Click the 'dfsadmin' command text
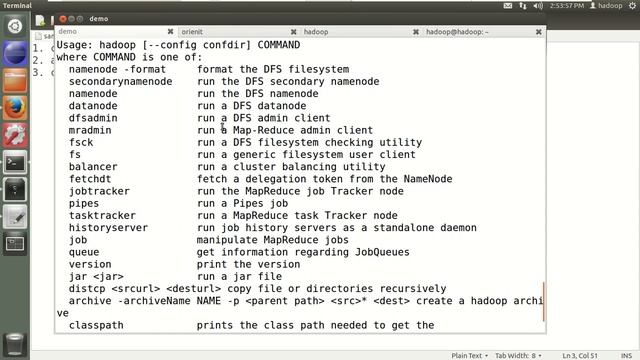This screenshot has width=640, height=360. pos(93,118)
